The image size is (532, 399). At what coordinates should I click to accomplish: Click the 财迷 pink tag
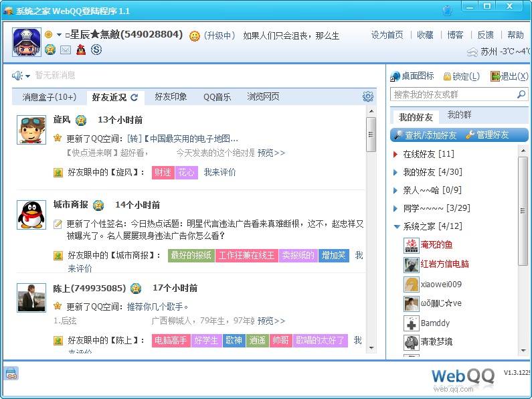(163, 173)
